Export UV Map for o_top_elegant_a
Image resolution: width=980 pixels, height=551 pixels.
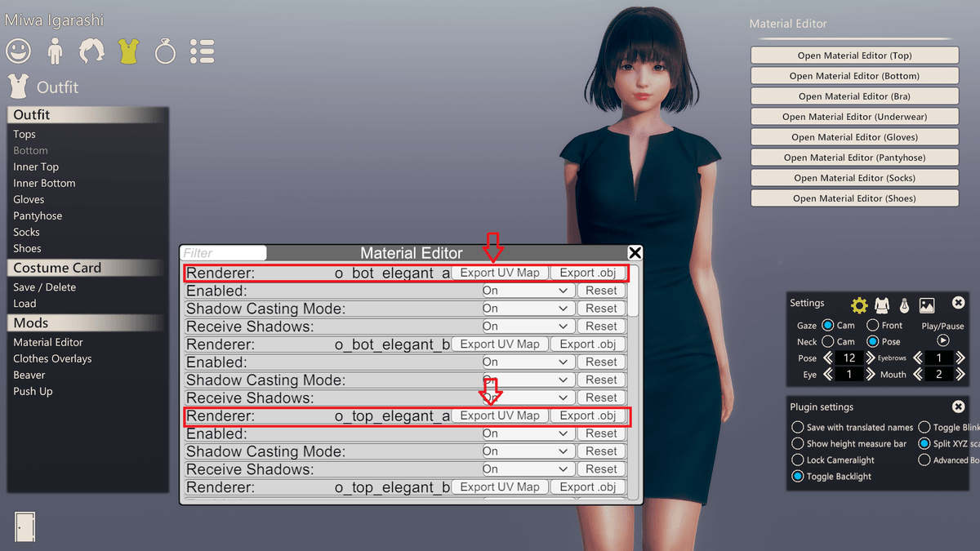pyautogui.click(x=500, y=415)
